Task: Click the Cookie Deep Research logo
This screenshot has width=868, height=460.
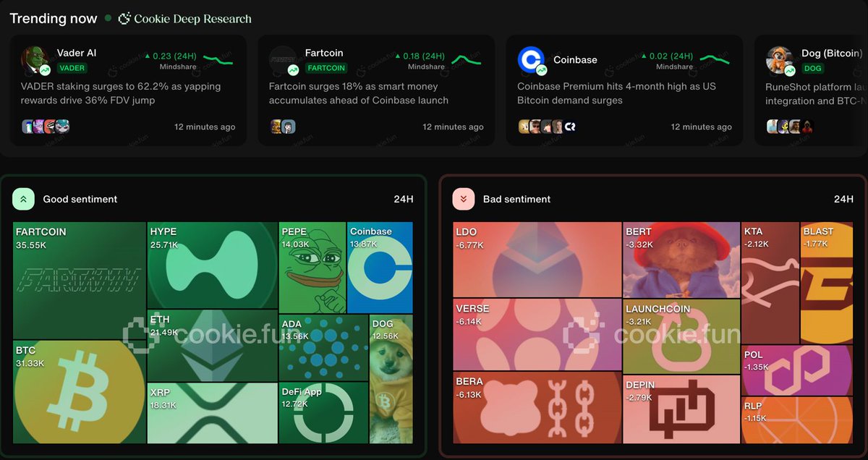Action: [185, 19]
